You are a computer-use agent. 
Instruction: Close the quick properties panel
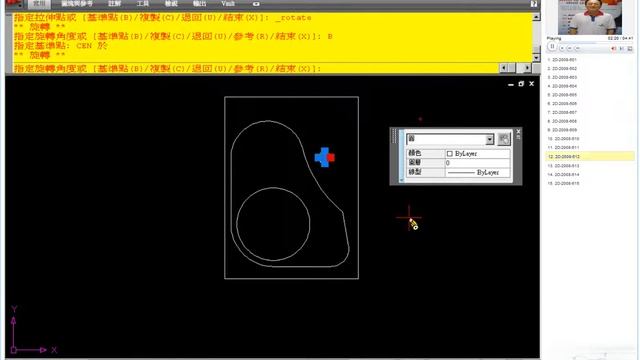coord(518,131)
